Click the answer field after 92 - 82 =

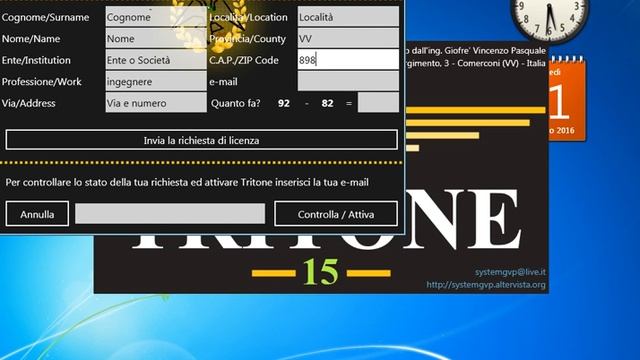click(378, 102)
